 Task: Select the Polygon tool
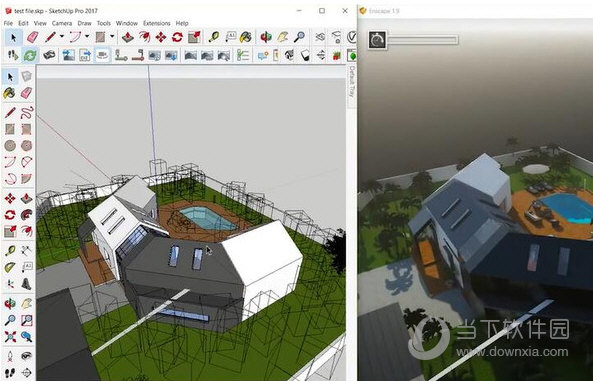click(26, 146)
